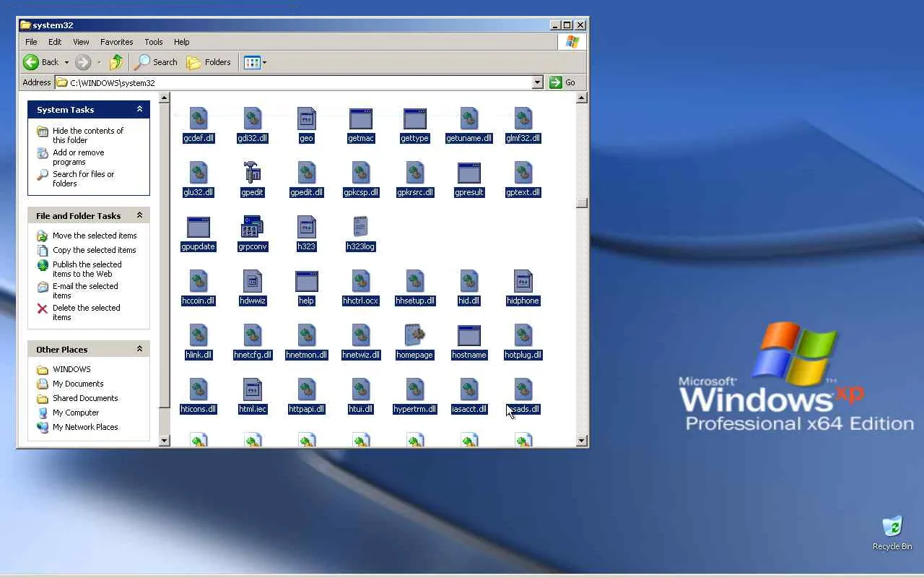
Task: Go to WINDOWS folder in Other Places
Action: coord(71,369)
